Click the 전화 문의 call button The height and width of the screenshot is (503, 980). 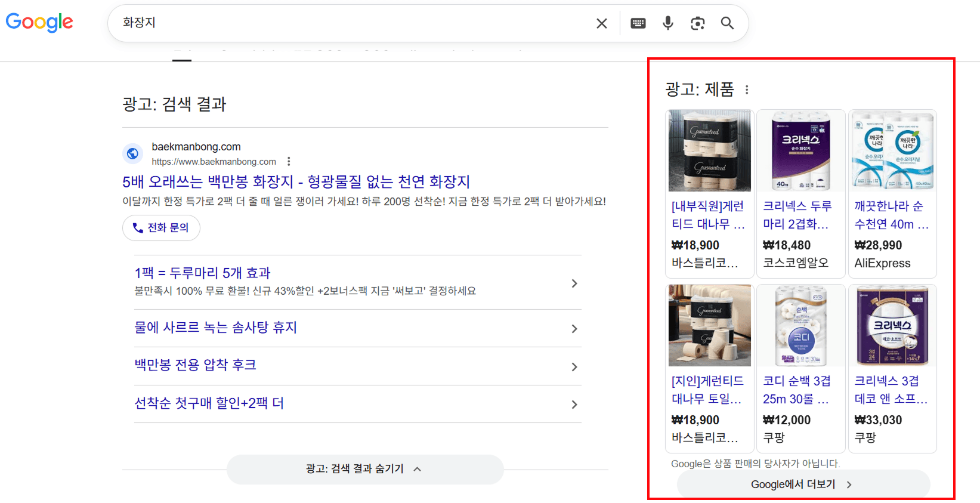tap(161, 228)
